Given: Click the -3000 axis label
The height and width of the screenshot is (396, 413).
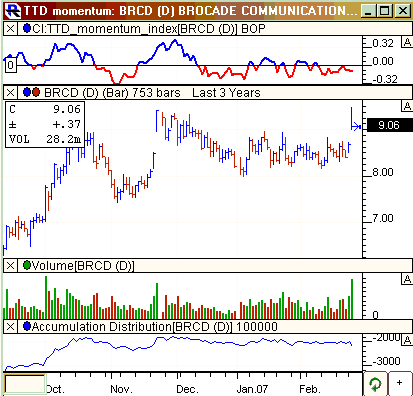Looking at the screenshot, I should coord(386,361).
